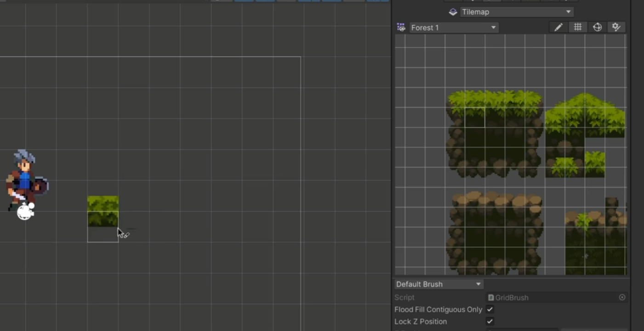Image resolution: width=644 pixels, height=331 pixels.
Task: Toggle Tile Palette edit mode pencil icon
Action: point(558,28)
